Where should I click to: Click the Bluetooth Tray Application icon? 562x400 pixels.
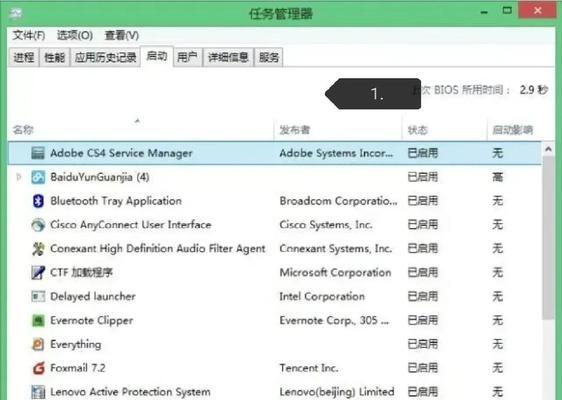pos(38,201)
